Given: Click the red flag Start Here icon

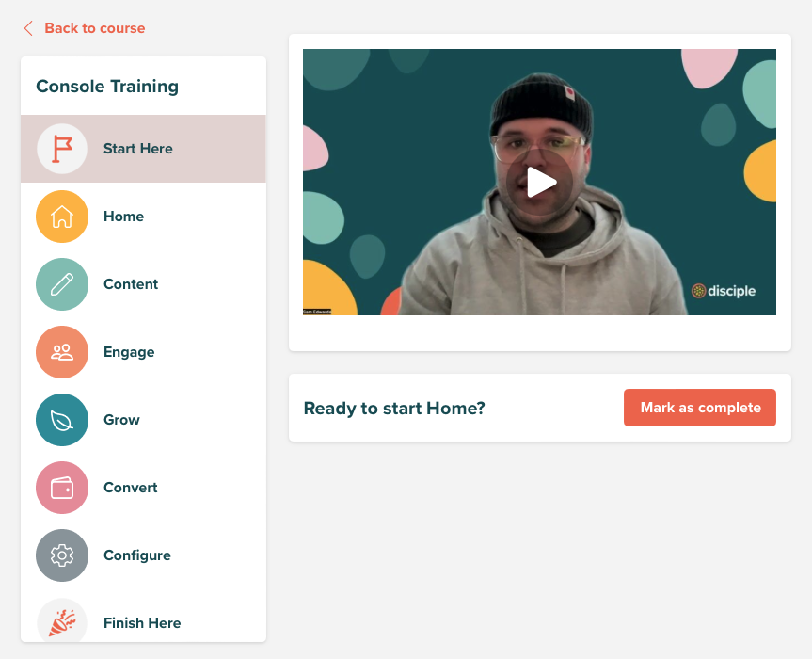Looking at the screenshot, I should click(x=62, y=149).
